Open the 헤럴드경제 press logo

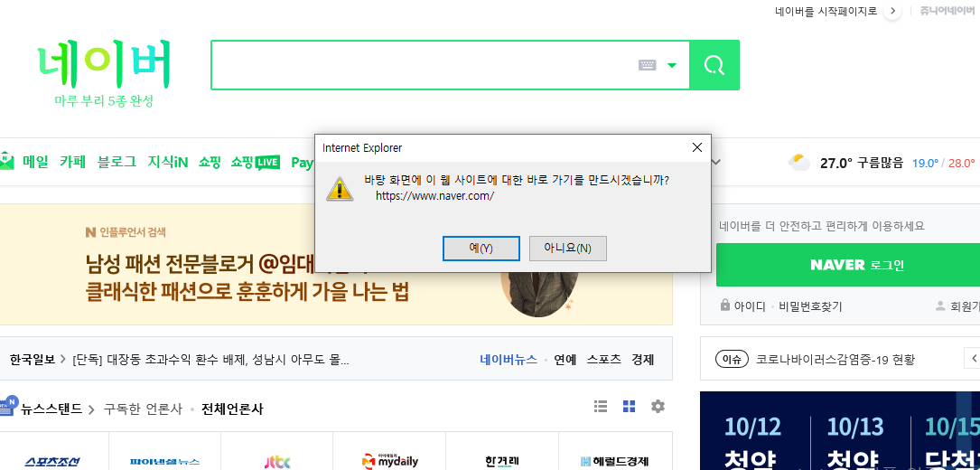pos(614,462)
